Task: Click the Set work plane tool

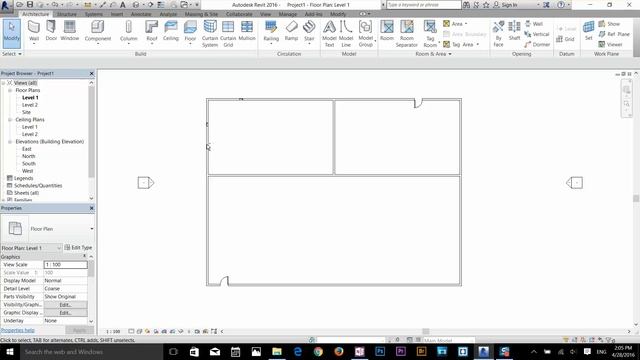Action: pos(588,31)
